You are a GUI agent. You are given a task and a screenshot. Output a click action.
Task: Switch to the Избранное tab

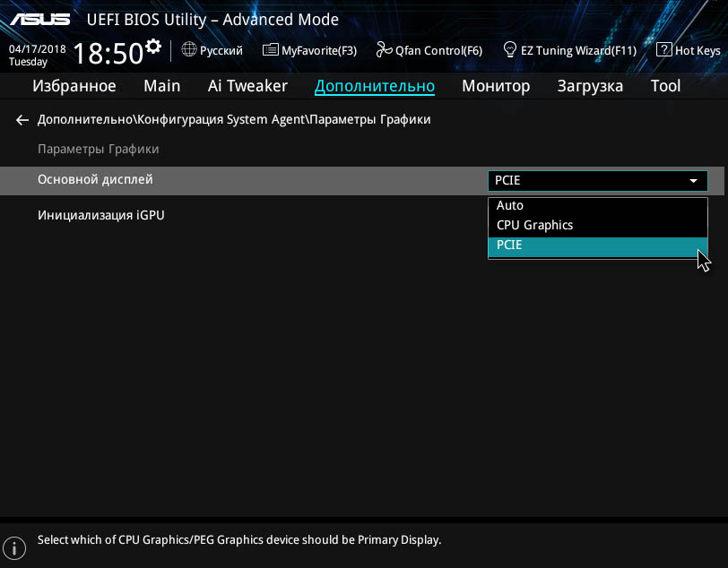tap(74, 86)
